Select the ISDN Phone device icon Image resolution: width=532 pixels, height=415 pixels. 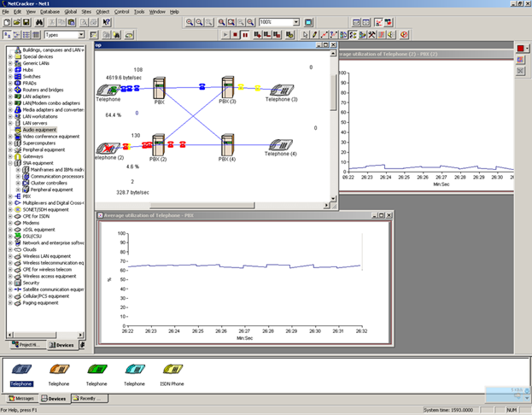tap(174, 370)
